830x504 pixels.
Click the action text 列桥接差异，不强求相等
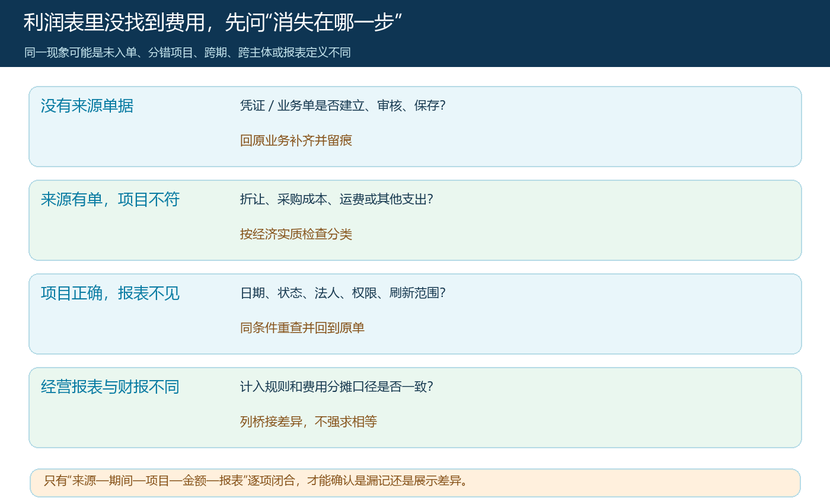click(308, 422)
